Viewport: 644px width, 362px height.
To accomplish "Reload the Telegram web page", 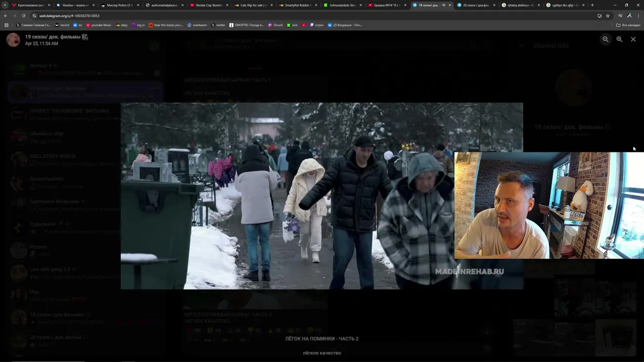I will 23,16.
